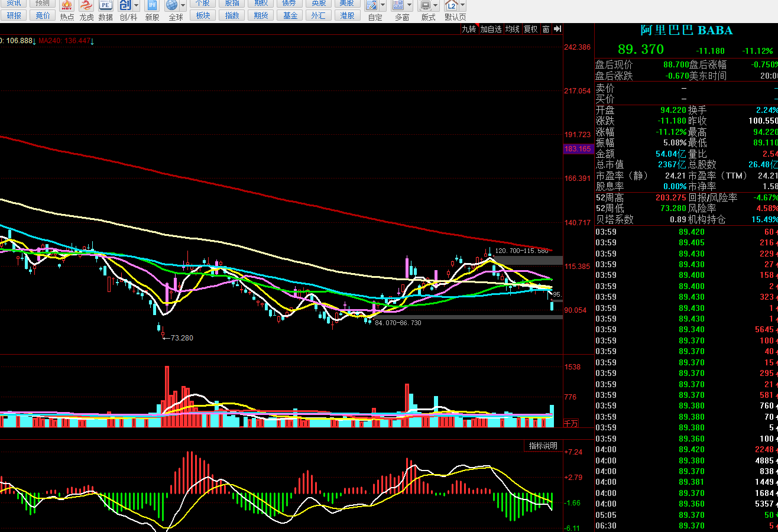Click the current price 89.370
The image size is (778, 532).
[641, 50]
